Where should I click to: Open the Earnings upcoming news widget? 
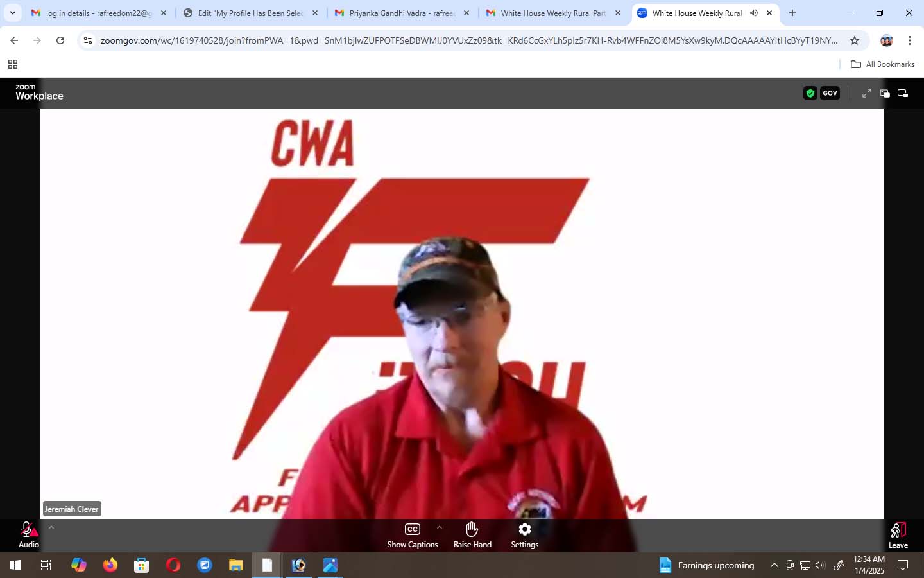click(706, 565)
